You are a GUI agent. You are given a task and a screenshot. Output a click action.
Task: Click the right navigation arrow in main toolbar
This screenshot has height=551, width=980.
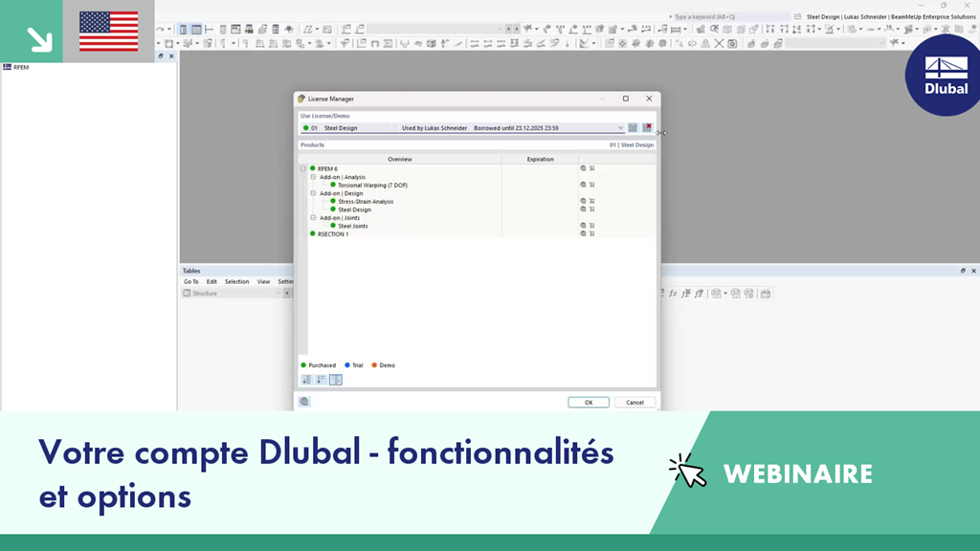[516, 29]
